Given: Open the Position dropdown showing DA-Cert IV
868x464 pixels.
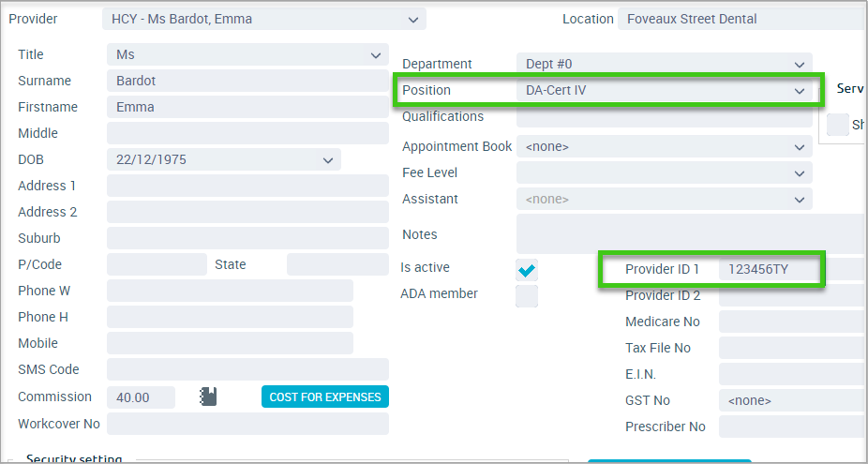Looking at the screenshot, I should (799, 91).
